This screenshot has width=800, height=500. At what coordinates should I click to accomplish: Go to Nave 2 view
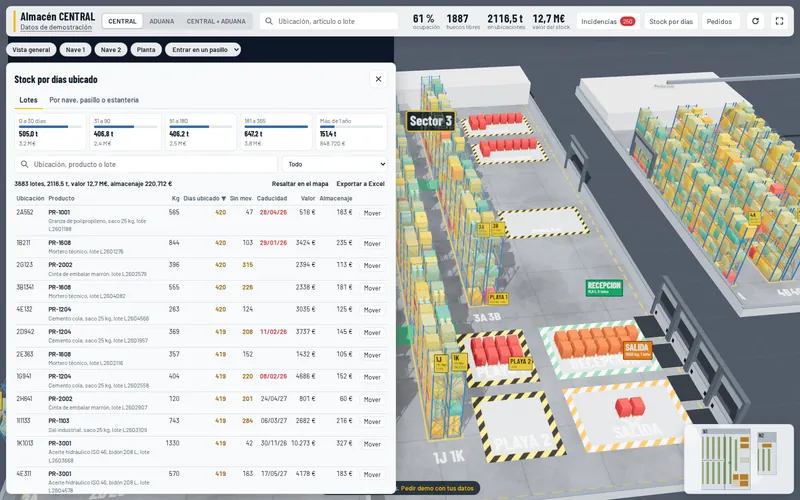111,49
